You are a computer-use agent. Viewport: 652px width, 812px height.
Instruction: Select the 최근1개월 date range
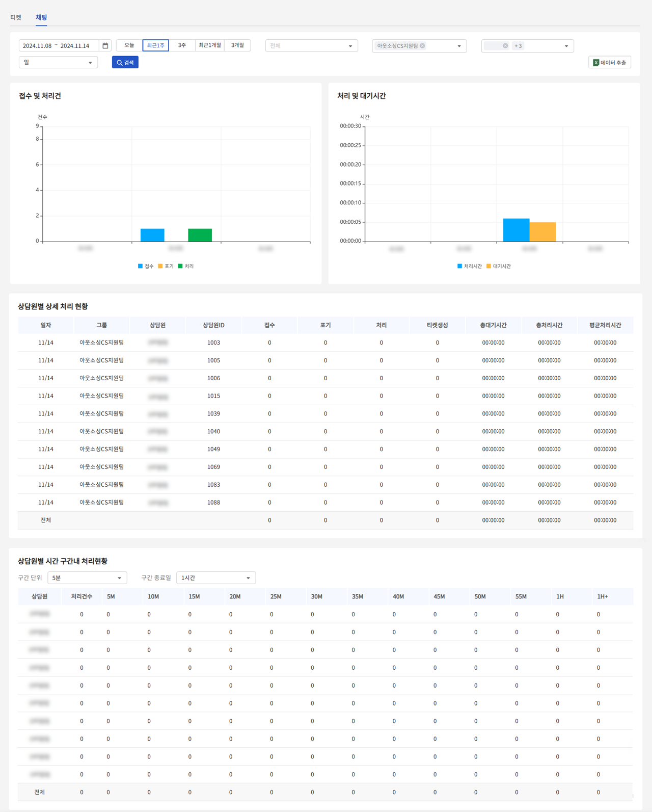210,45
